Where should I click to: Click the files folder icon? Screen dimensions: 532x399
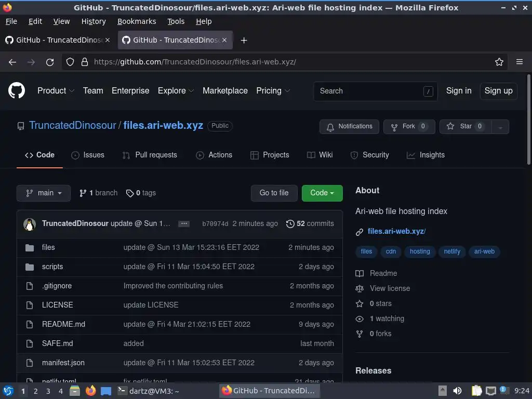[30, 248]
